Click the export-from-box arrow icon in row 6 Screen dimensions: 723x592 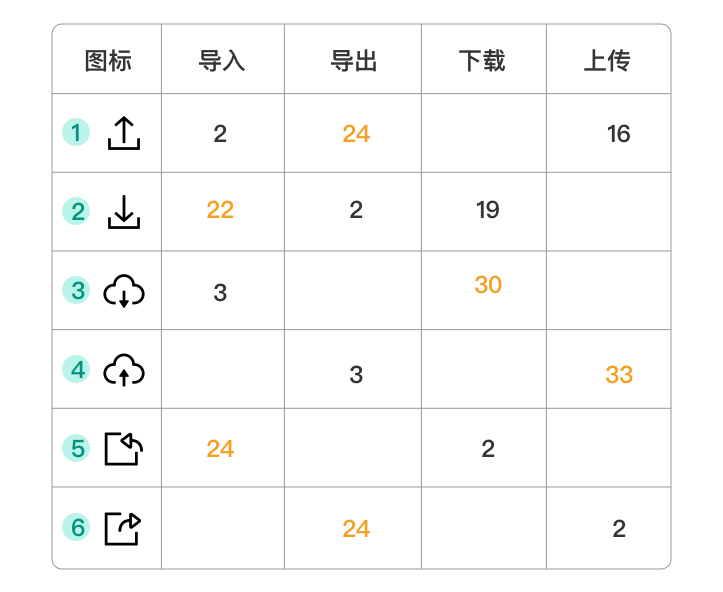[x=123, y=528]
